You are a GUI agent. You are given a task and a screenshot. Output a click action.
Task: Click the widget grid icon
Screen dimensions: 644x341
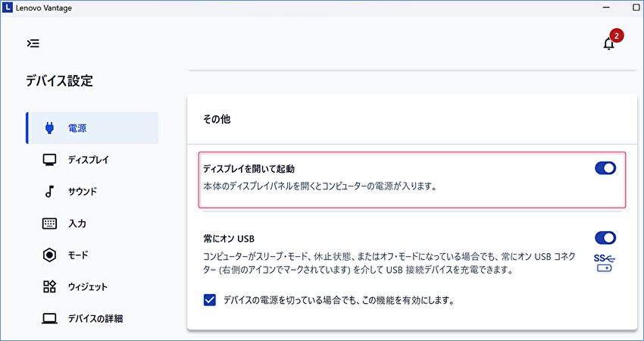49,287
